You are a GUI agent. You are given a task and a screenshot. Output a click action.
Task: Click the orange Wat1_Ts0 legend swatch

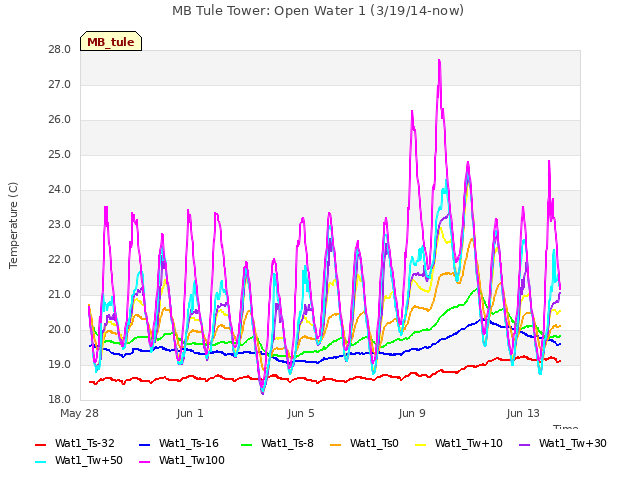(335, 444)
